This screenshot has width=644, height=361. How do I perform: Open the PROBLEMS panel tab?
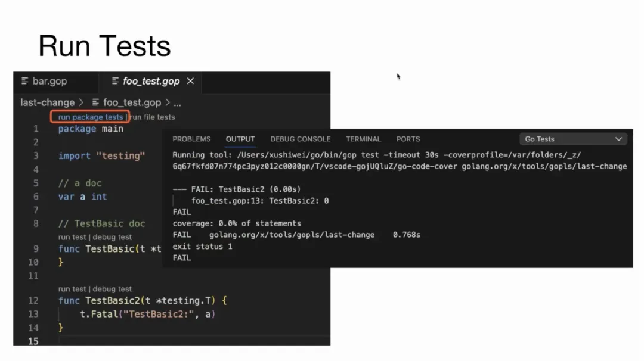[191, 139]
